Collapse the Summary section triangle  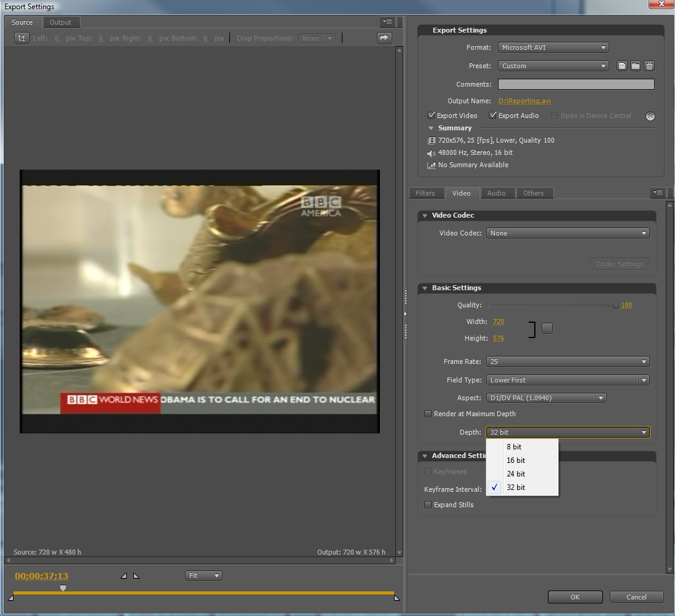(430, 128)
